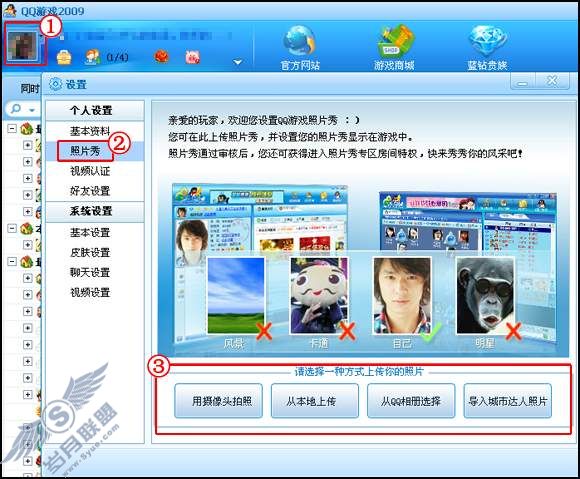Click the pink piggy bank icon

[192, 57]
